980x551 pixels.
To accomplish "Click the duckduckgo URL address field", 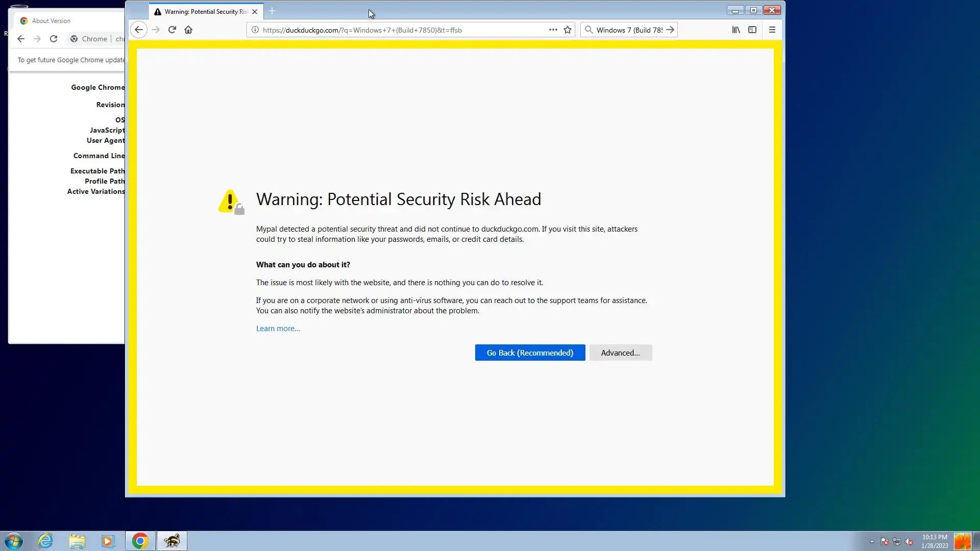I will click(398, 30).
